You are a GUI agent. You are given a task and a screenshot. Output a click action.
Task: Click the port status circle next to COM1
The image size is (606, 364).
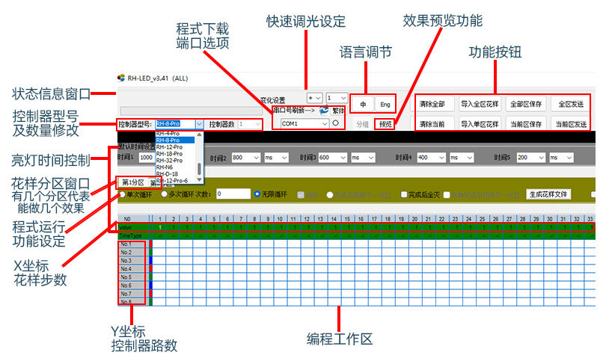(335, 123)
